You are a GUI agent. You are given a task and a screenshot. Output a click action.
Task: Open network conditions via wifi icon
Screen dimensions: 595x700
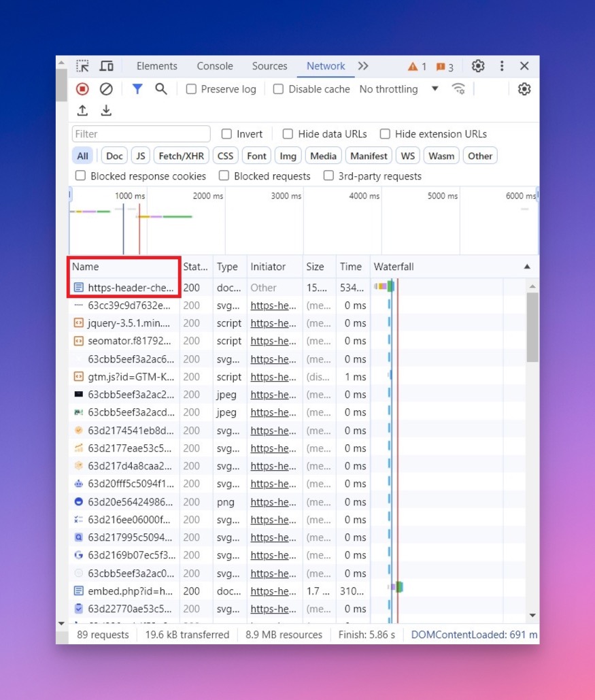458,88
